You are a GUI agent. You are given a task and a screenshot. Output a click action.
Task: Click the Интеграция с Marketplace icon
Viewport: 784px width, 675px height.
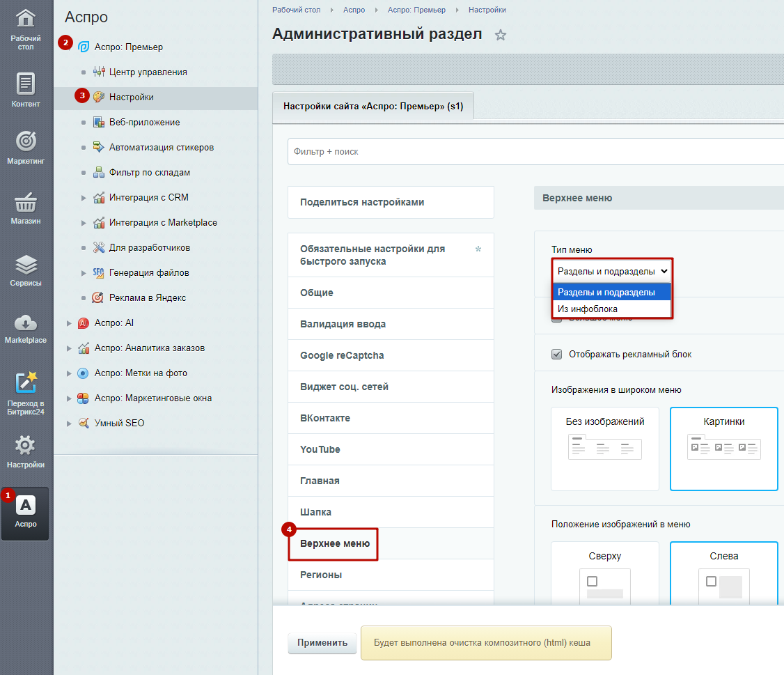99,222
